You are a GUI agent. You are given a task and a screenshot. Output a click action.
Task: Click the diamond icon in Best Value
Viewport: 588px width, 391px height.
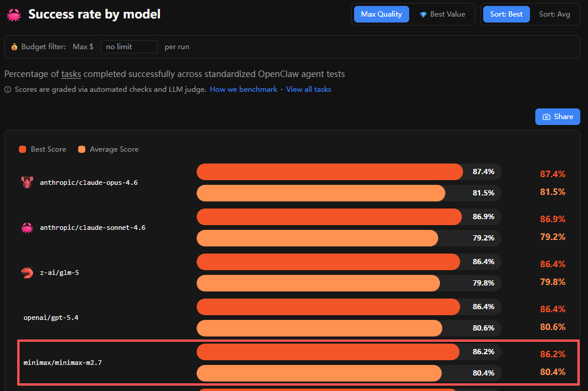pyautogui.click(x=423, y=15)
